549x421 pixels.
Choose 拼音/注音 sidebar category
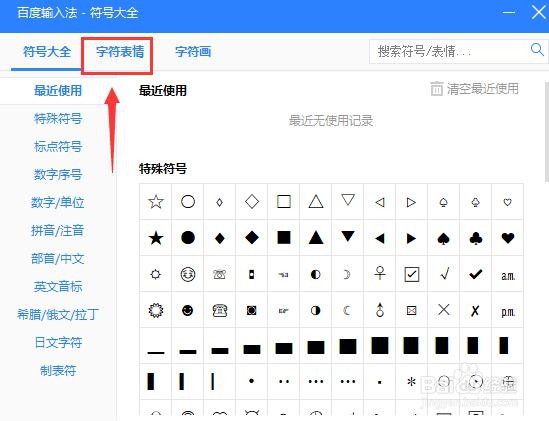coord(58,230)
